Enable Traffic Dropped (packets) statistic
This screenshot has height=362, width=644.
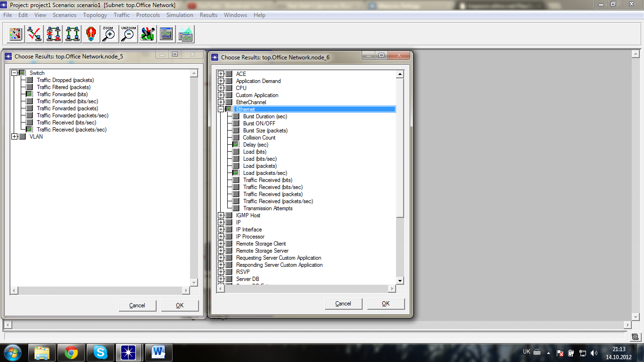click(29, 80)
